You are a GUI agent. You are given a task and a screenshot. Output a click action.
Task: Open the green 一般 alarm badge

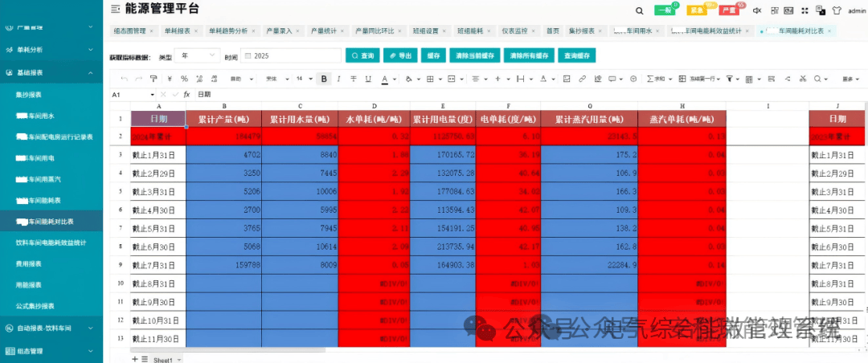click(666, 10)
